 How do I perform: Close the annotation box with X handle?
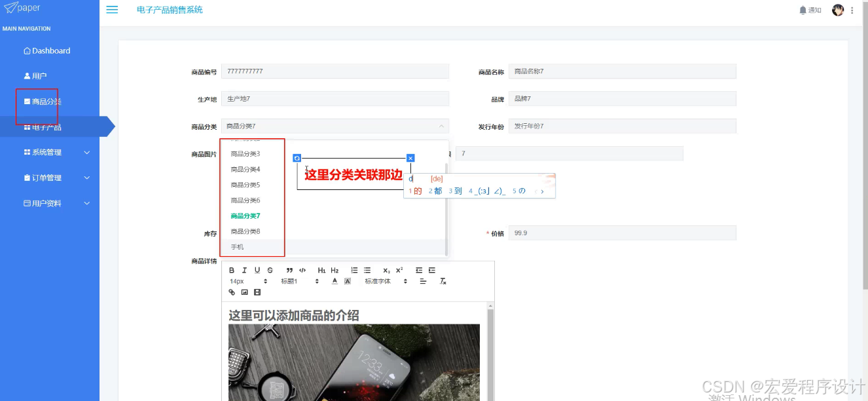tap(410, 158)
